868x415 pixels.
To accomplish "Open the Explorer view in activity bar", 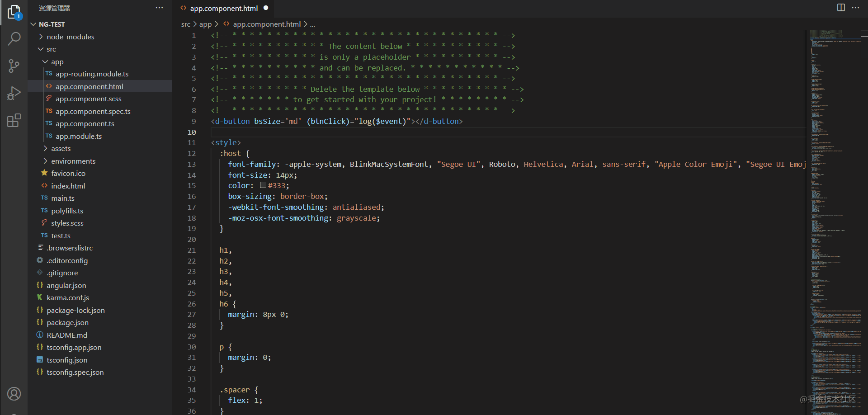I will click(x=14, y=13).
